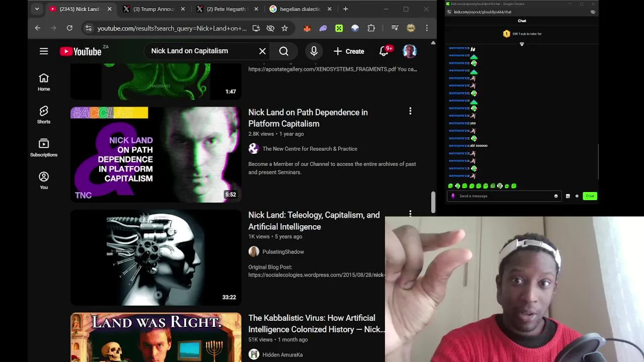Bookmark this page with the star icon
This screenshot has height=362, width=644.
(285, 28)
